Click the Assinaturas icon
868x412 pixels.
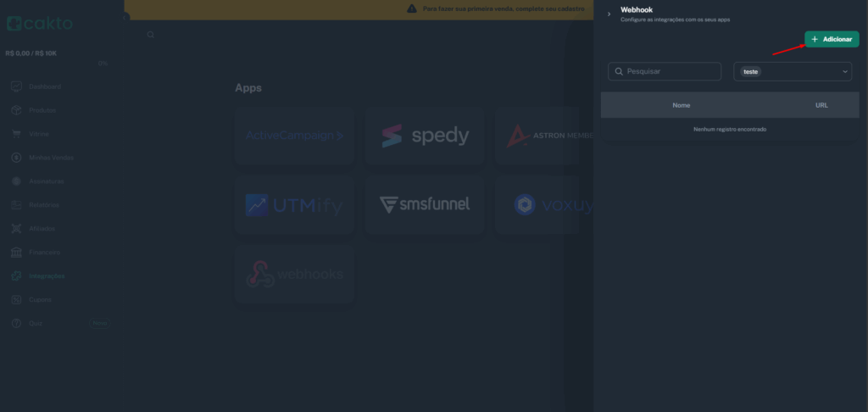coord(17,181)
